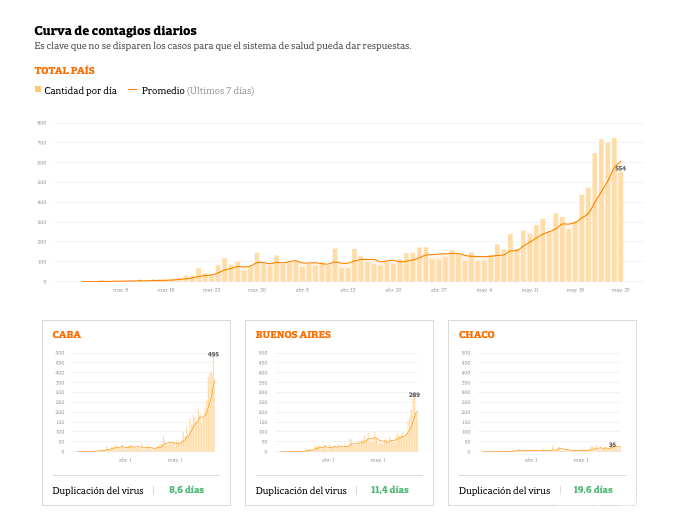Click the 'mar 9' axis label on main chart

tap(120, 290)
